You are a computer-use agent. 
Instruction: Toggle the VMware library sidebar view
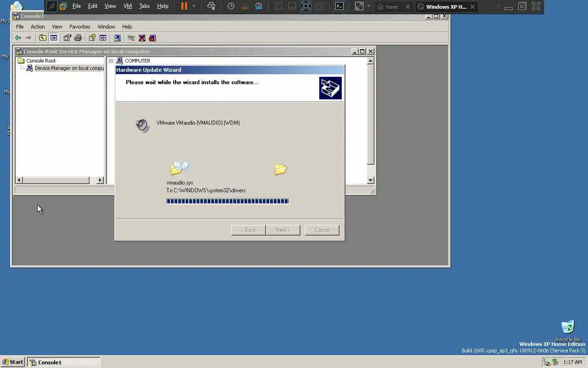click(x=278, y=6)
